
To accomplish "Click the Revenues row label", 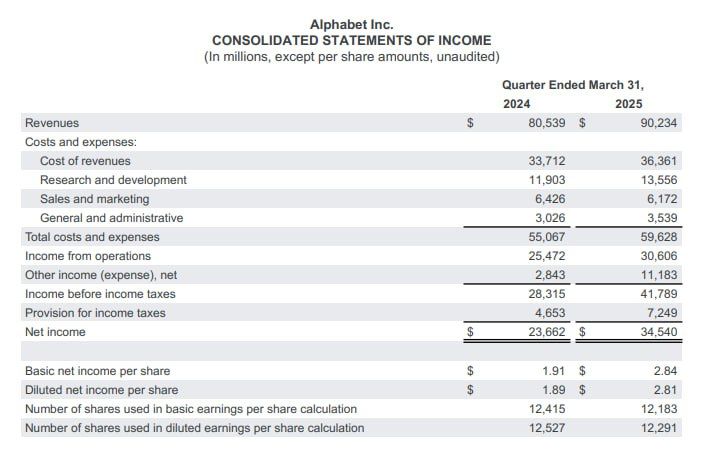I will [52, 123].
